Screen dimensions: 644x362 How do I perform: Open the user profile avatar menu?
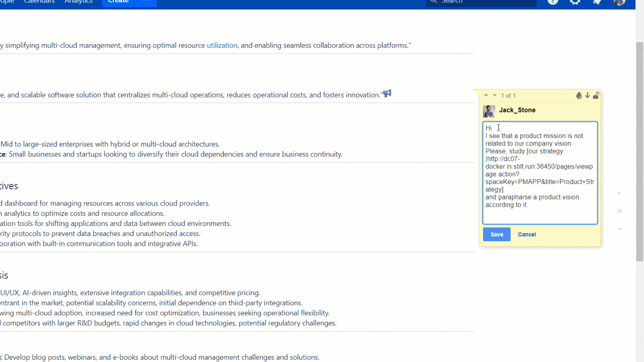pos(619,2)
